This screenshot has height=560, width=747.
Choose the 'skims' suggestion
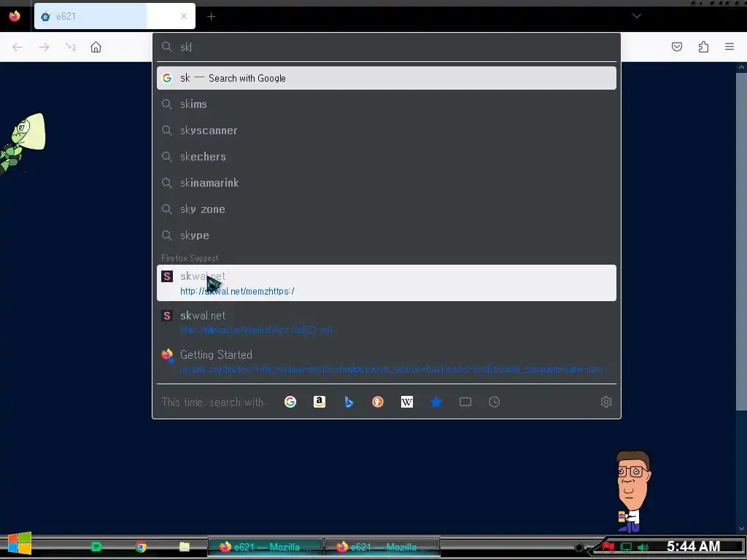coord(387,104)
